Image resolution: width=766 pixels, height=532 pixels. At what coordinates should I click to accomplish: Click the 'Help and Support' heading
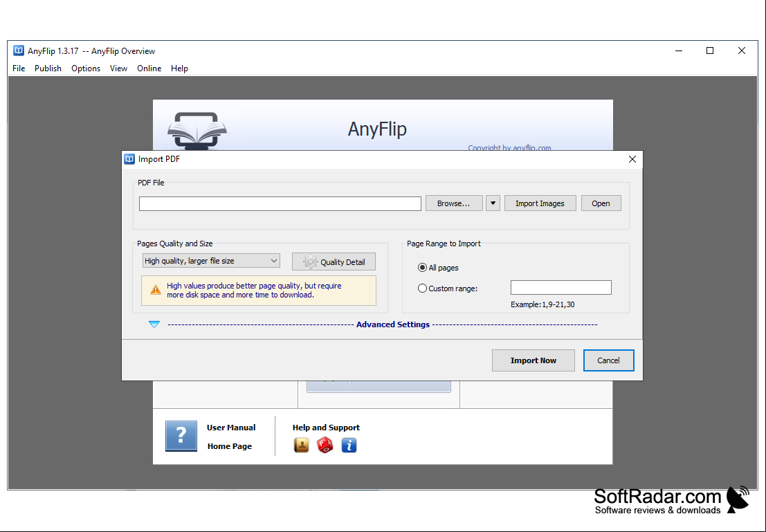326,428
